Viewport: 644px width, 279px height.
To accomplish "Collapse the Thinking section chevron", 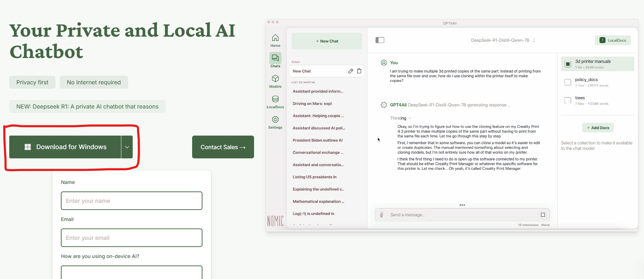I will 410,118.
